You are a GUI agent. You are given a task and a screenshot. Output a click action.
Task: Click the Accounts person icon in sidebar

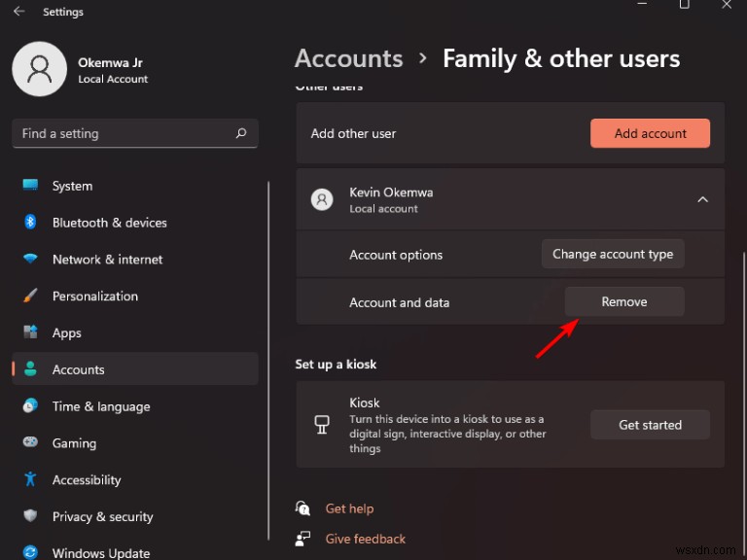(30, 368)
